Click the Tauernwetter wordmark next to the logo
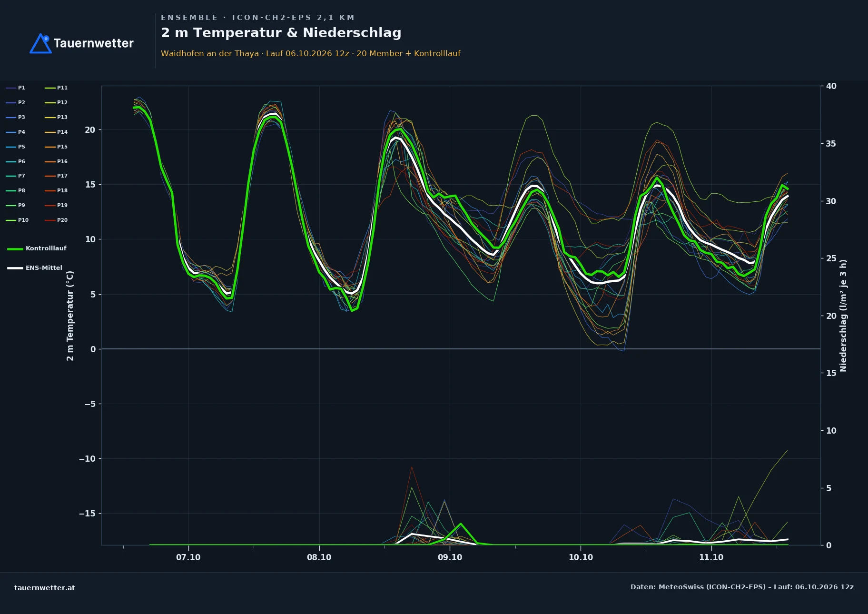The width and height of the screenshot is (868, 614). (x=94, y=43)
